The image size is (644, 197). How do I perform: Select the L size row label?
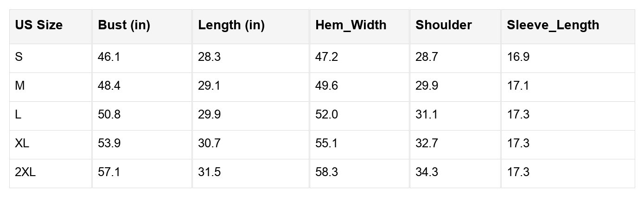pos(18,115)
